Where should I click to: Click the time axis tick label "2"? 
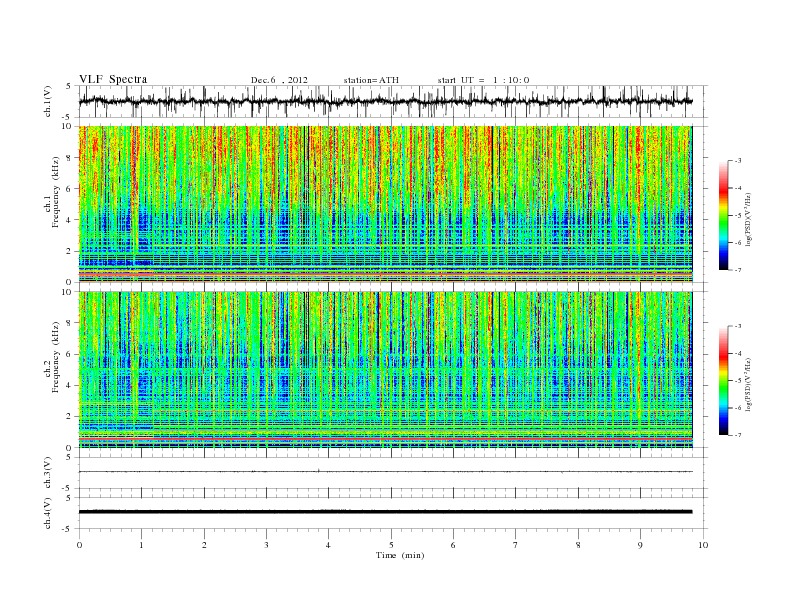click(204, 545)
